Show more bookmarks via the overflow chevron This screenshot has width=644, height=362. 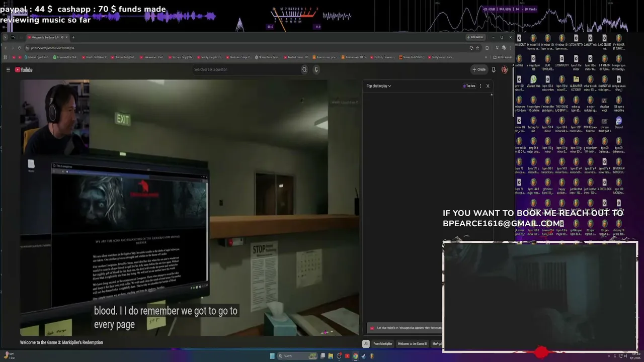tap(486, 57)
